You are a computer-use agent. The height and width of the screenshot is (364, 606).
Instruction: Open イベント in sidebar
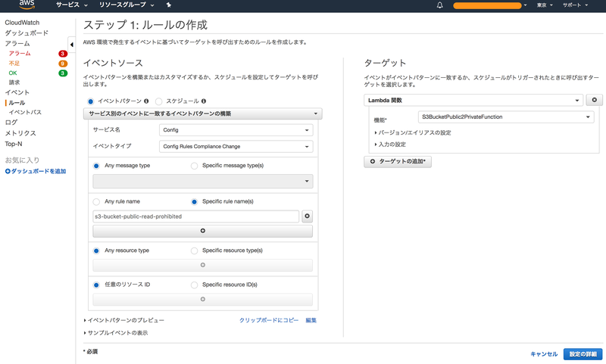point(17,92)
